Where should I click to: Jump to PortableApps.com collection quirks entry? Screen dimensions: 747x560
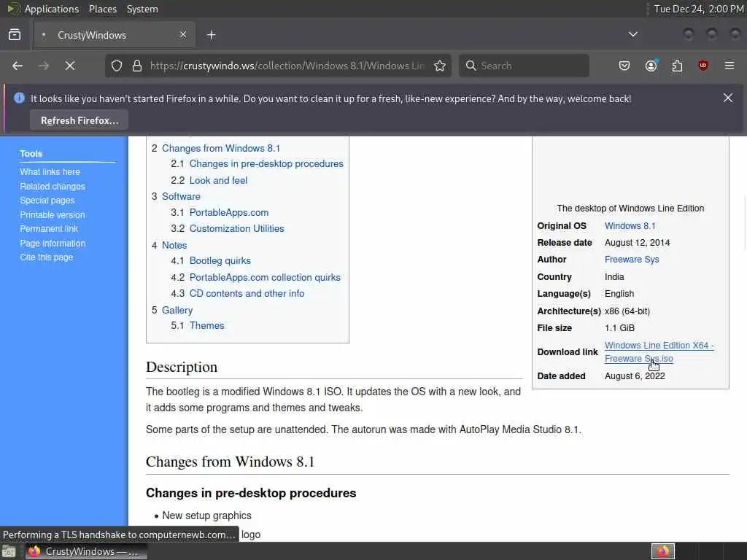click(265, 277)
